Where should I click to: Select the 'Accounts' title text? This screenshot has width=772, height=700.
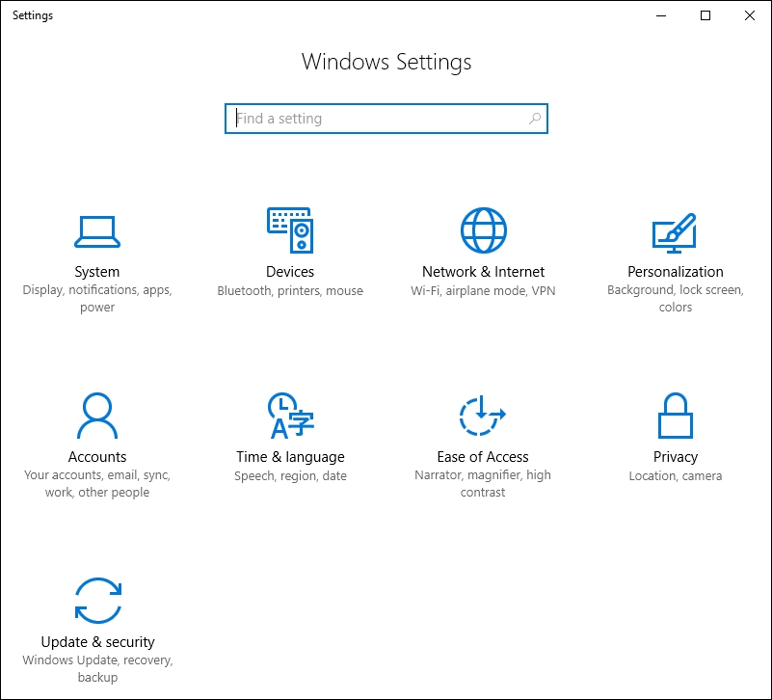(x=97, y=457)
